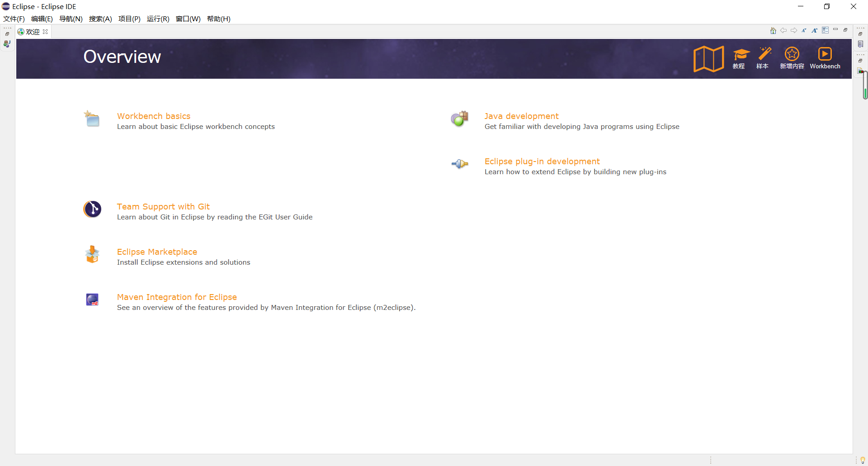
Task: Open the 新增内容 (What's New) page
Action: [792, 58]
